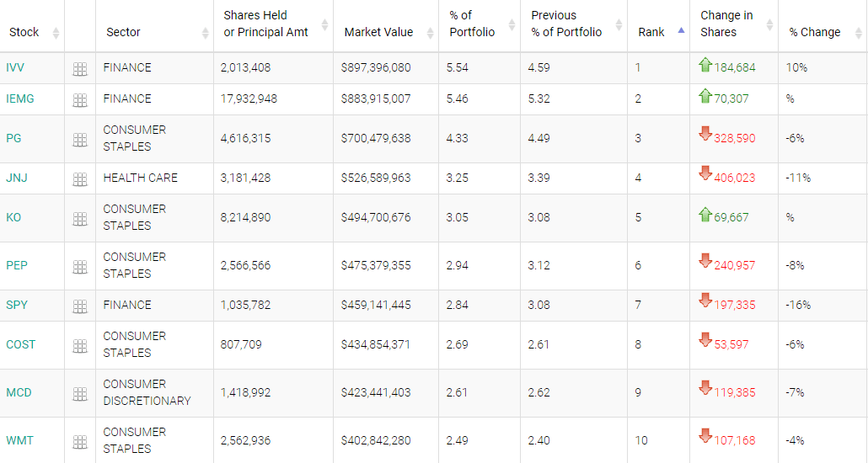The height and width of the screenshot is (463, 868).
Task: Click the table icon next to PG
Action: point(80,140)
